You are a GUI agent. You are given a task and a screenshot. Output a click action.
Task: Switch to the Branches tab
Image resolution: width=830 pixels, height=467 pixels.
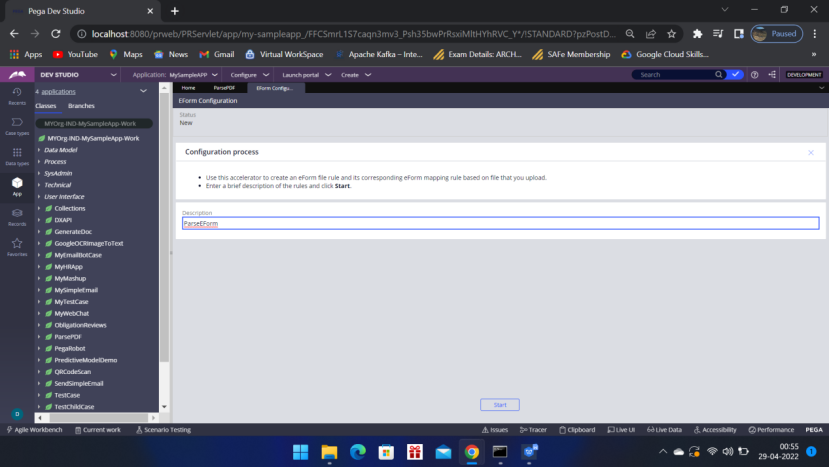point(81,106)
